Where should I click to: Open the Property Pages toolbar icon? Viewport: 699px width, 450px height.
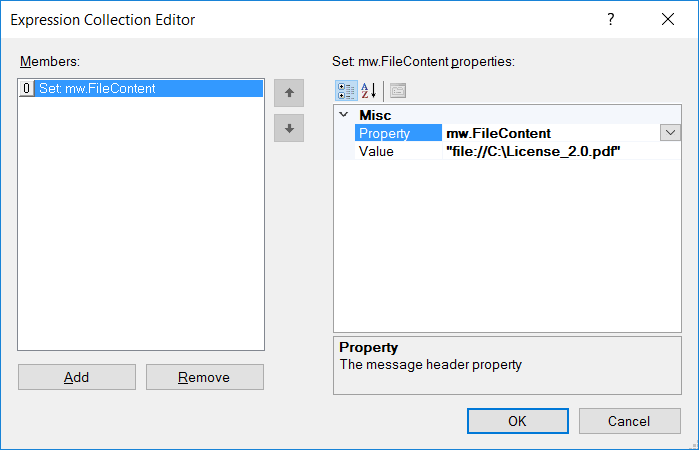tap(398, 91)
